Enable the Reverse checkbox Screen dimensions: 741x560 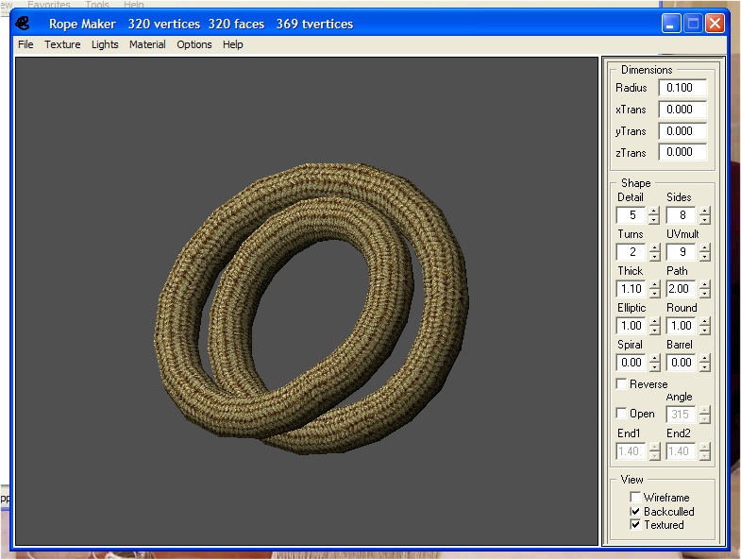click(622, 383)
